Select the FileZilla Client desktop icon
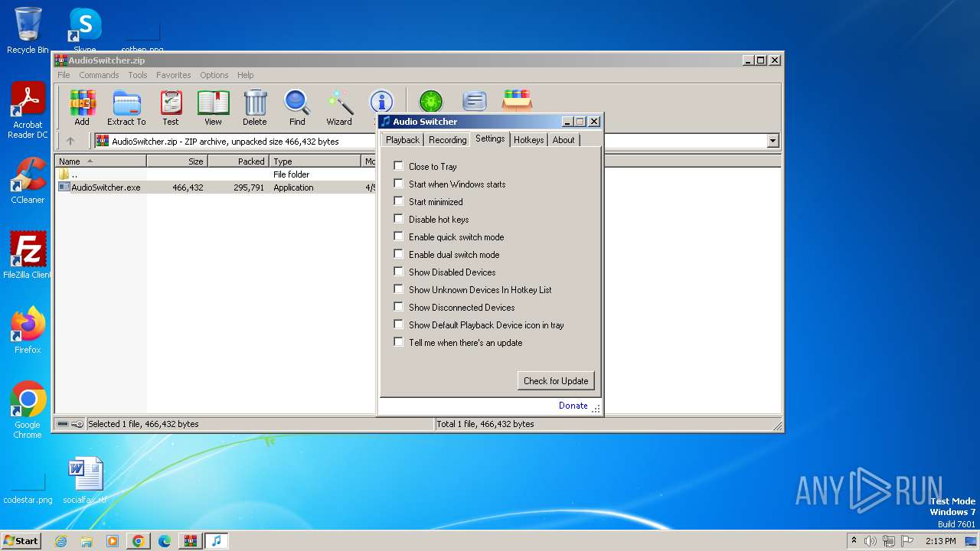The height and width of the screenshot is (551, 980). [x=28, y=255]
